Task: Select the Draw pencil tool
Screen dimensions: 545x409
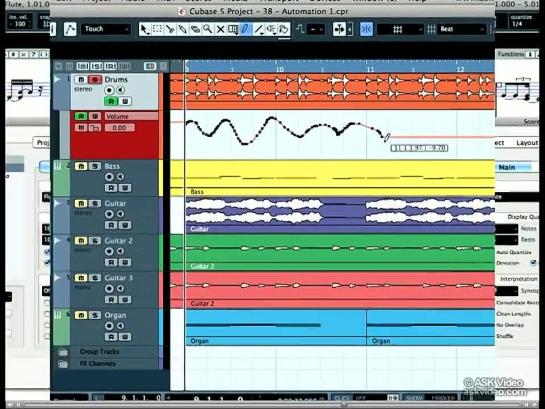Action: (x=245, y=29)
